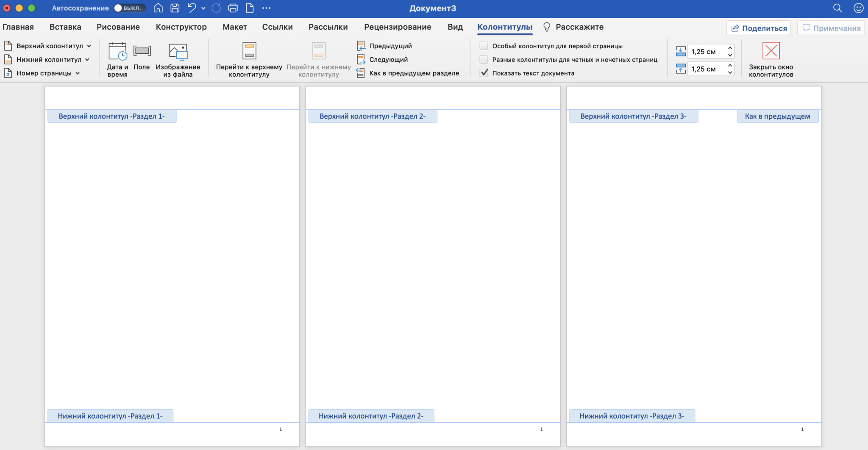Create a new document from the page icon
Viewport: 868px width, 450px height.
click(250, 8)
